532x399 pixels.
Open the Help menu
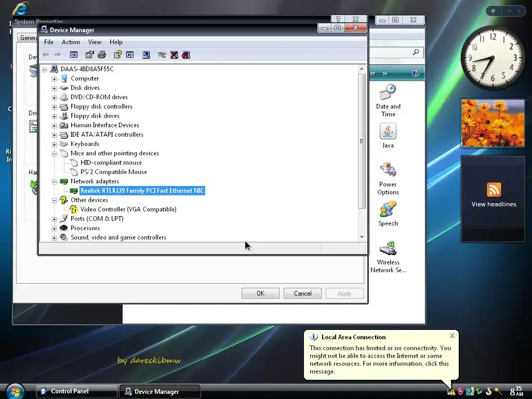click(116, 42)
